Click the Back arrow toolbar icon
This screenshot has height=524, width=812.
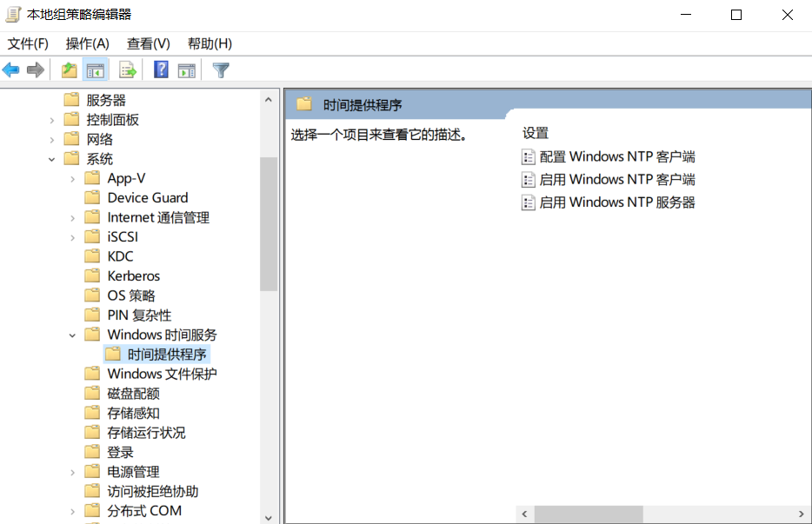point(11,70)
